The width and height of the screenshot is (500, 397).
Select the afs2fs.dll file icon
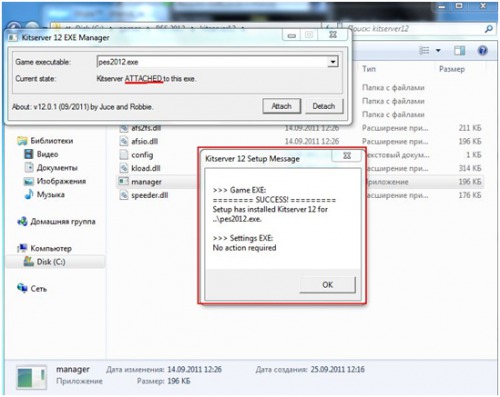[x=124, y=128]
